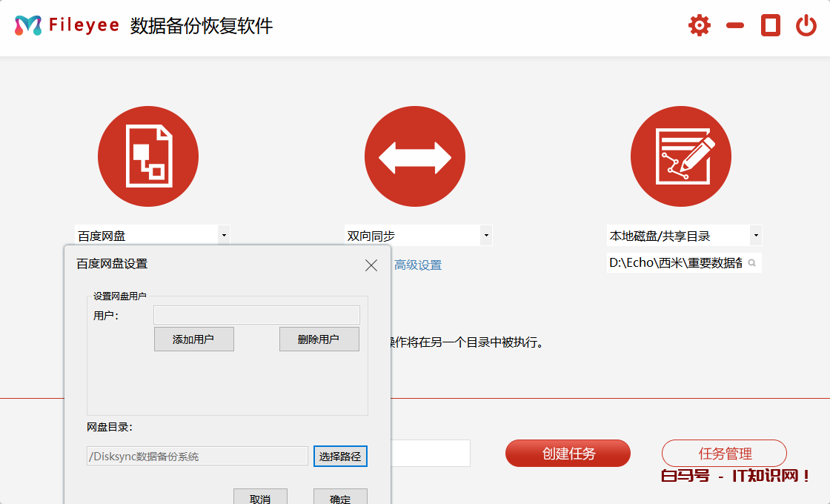Click the 用户 field in the dialog
The height and width of the screenshot is (504, 830).
coord(256,315)
